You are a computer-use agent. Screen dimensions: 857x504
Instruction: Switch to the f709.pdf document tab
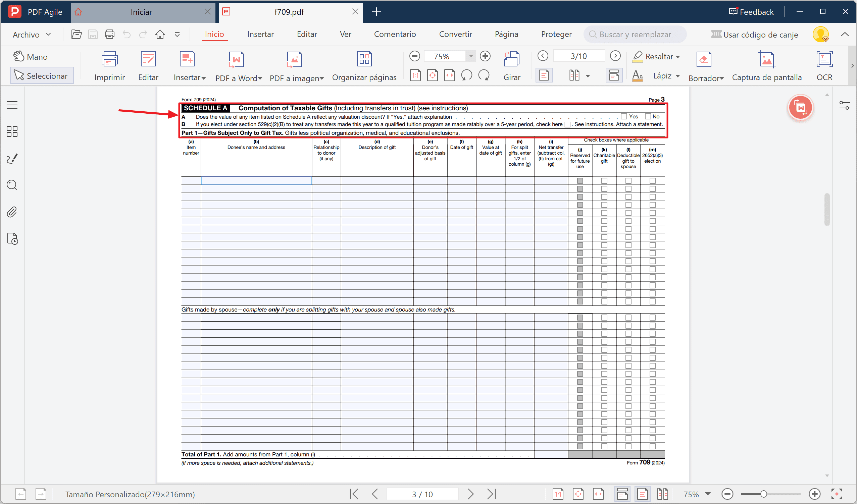click(289, 11)
